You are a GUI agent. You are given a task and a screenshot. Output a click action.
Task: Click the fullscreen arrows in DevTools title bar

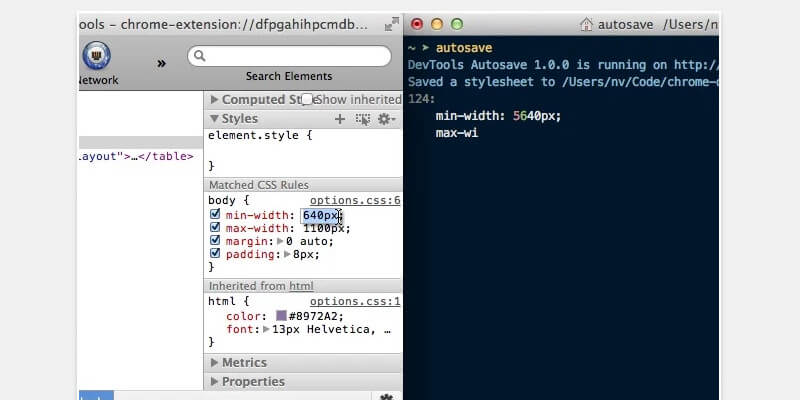391,23
